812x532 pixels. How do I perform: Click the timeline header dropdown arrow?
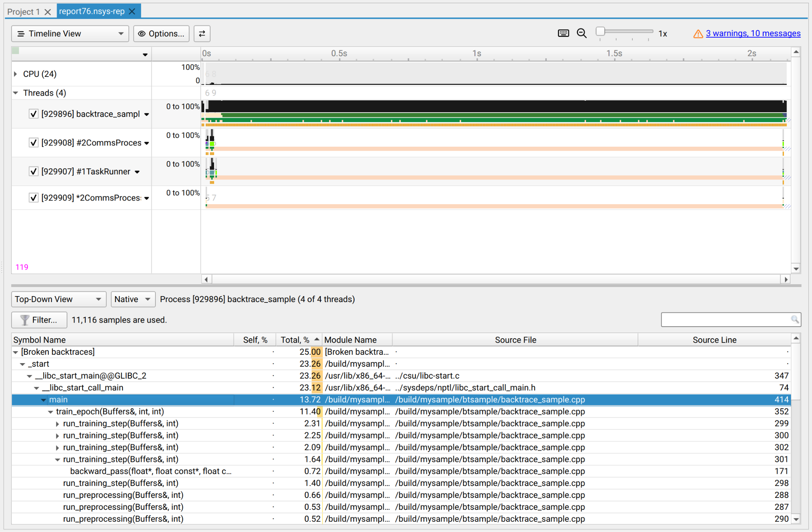(145, 55)
